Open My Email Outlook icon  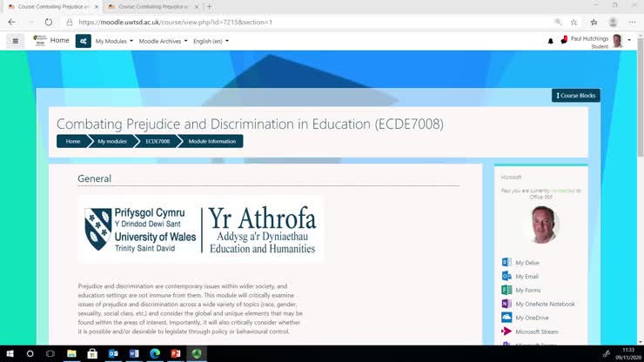(x=506, y=276)
